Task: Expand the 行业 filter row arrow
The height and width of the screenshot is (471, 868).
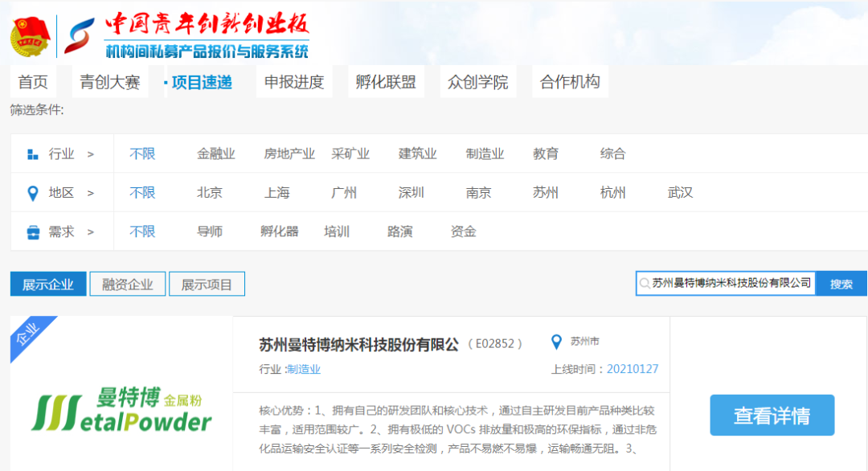Action: [x=91, y=154]
